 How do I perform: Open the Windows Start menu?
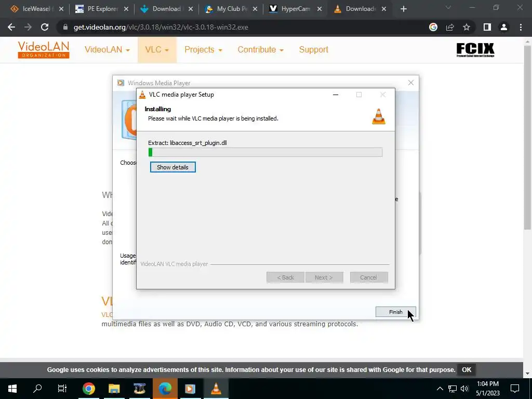pos(12,389)
